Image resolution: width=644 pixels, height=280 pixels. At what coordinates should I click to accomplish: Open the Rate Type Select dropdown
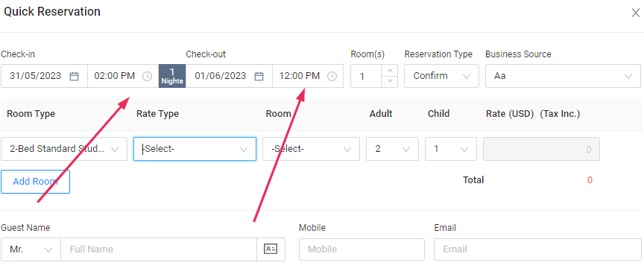[x=195, y=149]
